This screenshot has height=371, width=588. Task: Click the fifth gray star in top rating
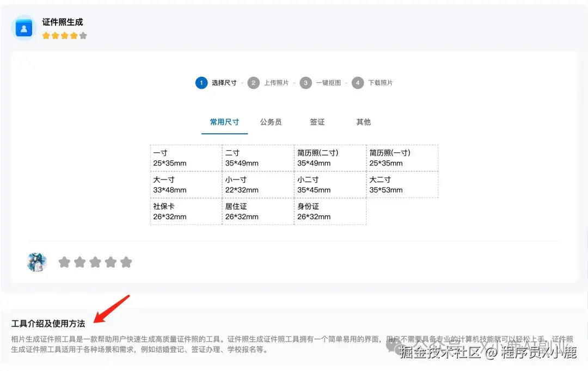(83, 35)
